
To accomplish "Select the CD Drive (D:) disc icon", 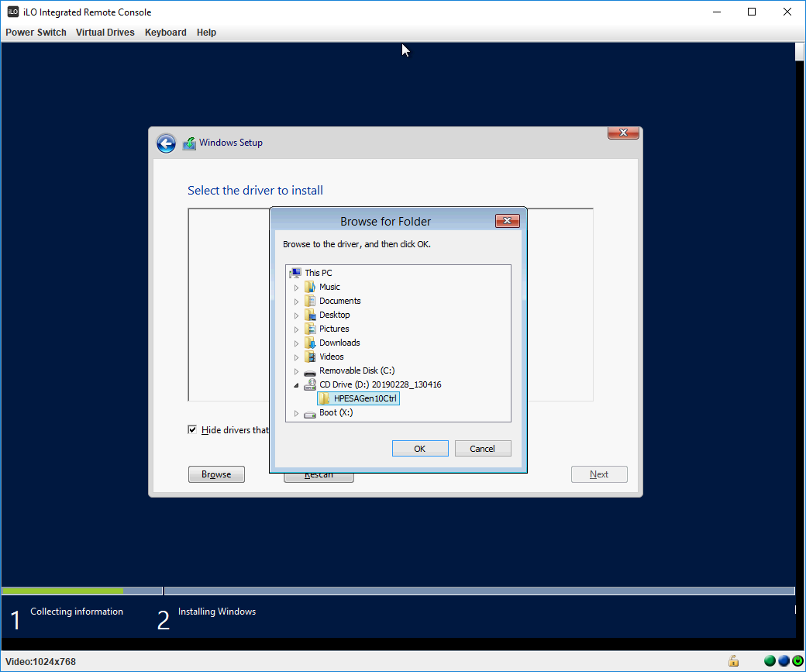I will pos(309,384).
